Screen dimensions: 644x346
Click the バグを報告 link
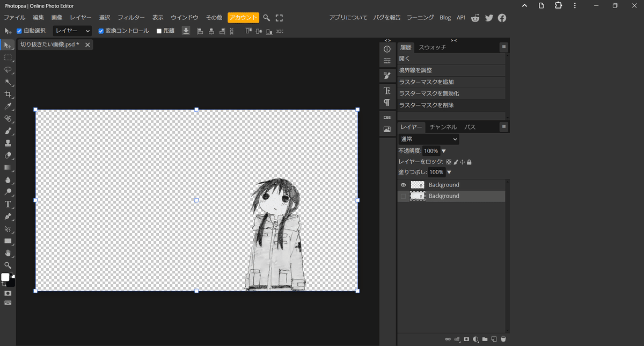pyautogui.click(x=387, y=18)
